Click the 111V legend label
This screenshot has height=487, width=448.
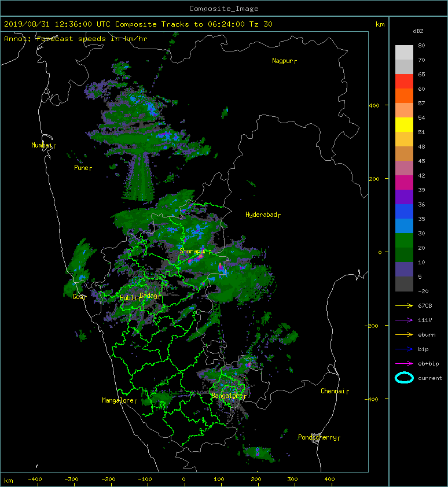click(425, 320)
